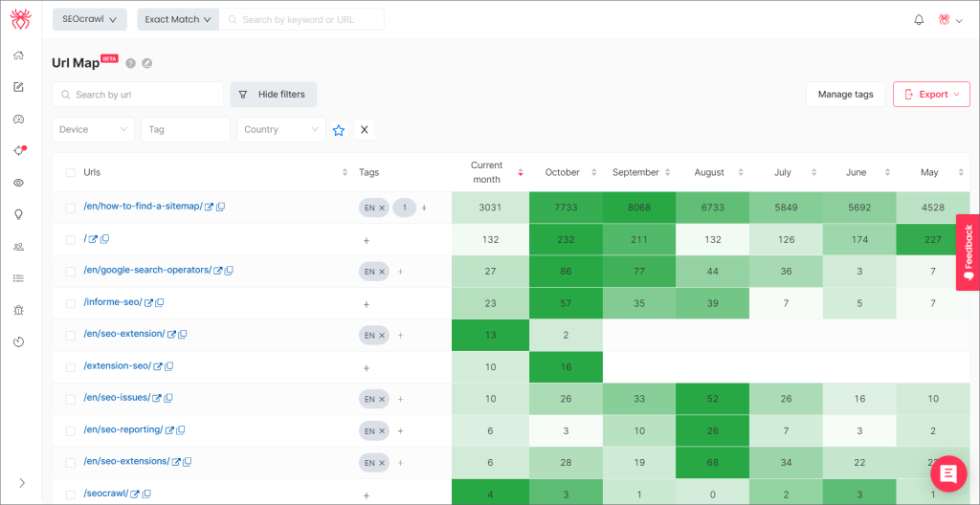Expand the Country filter dropdown
This screenshot has width=980, height=505.
[x=280, y=130]
